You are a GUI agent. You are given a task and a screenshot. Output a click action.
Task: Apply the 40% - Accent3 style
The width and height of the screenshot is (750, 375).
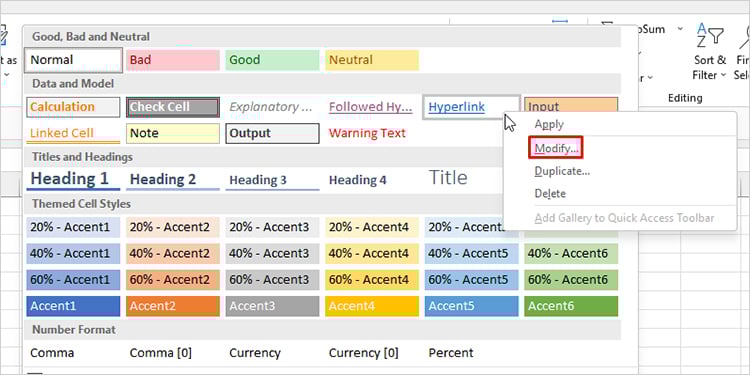pyautogui.click(x=273, y=254)
